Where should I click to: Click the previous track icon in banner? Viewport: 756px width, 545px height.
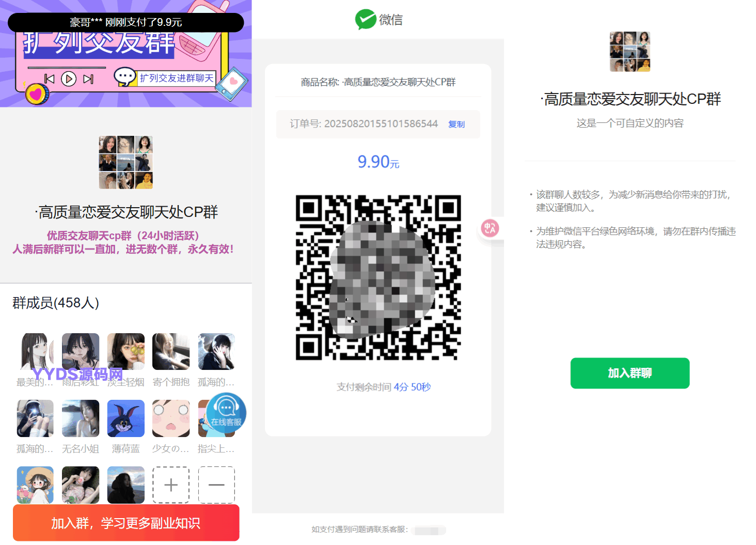(50, 79)
